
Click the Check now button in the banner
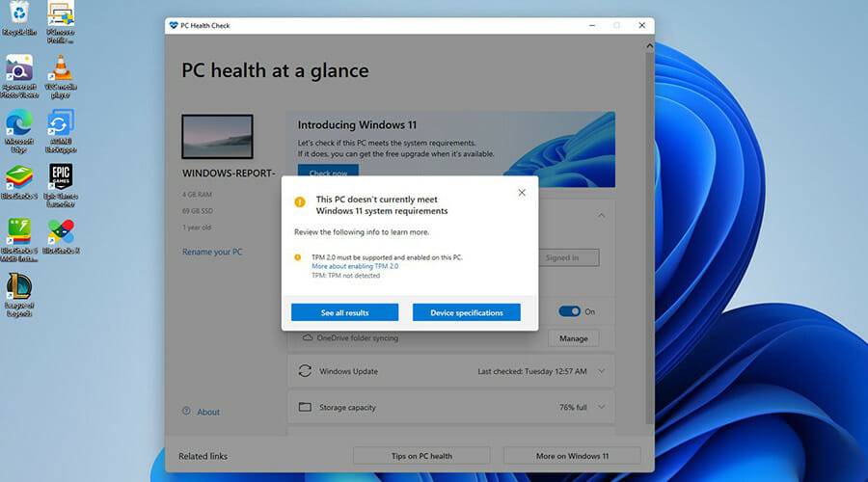click(x=328, y=171)
